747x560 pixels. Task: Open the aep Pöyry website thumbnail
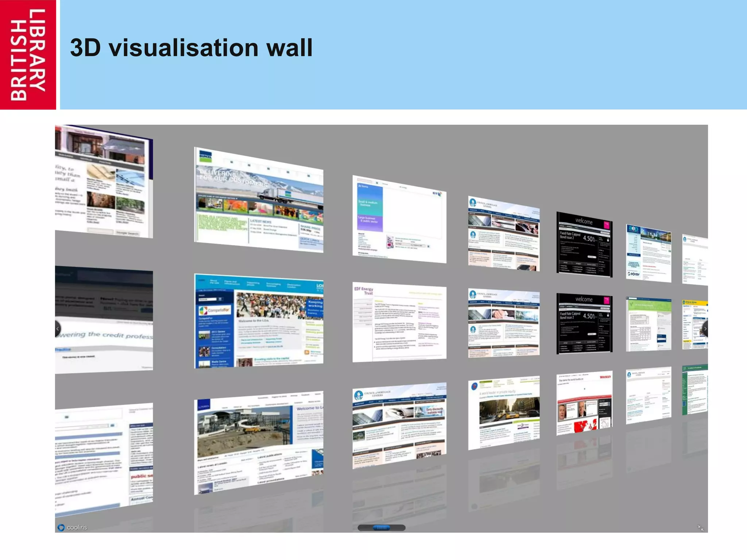tap(649, 253)
